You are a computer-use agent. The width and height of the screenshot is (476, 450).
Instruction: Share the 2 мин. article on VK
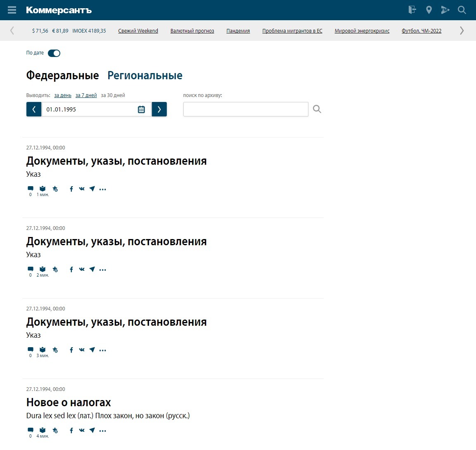tap(82, 269)
